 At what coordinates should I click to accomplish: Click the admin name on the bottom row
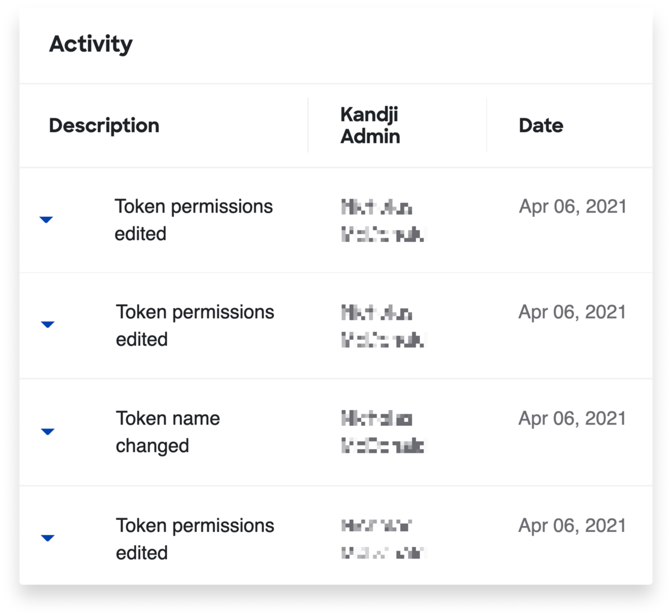pos(380,539)
